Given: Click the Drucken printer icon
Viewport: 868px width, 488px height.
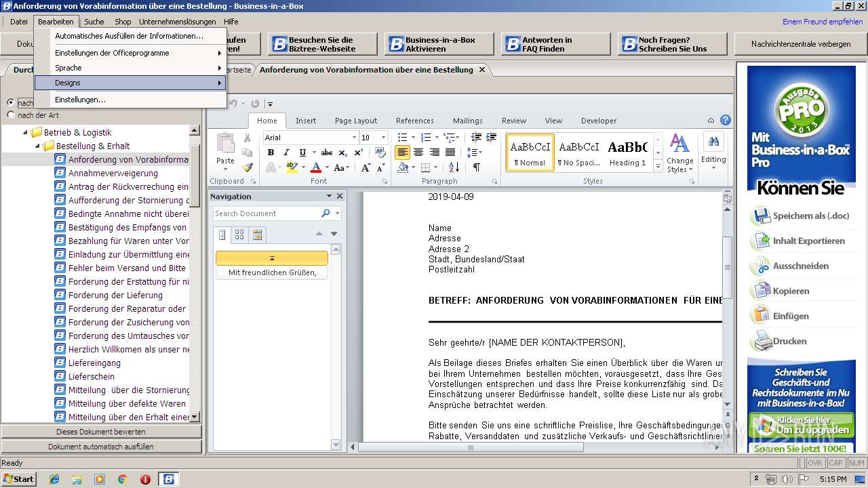Looking at the screenshot, I should [x=761, y=342].
